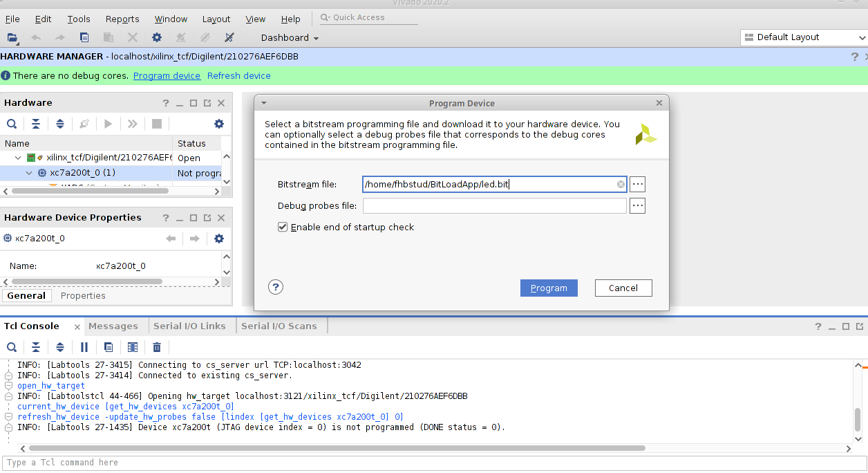The height and width of the screenshot is (473, 868).
Task: Switch to the Messages tab
Action: [x=113, y=326]
